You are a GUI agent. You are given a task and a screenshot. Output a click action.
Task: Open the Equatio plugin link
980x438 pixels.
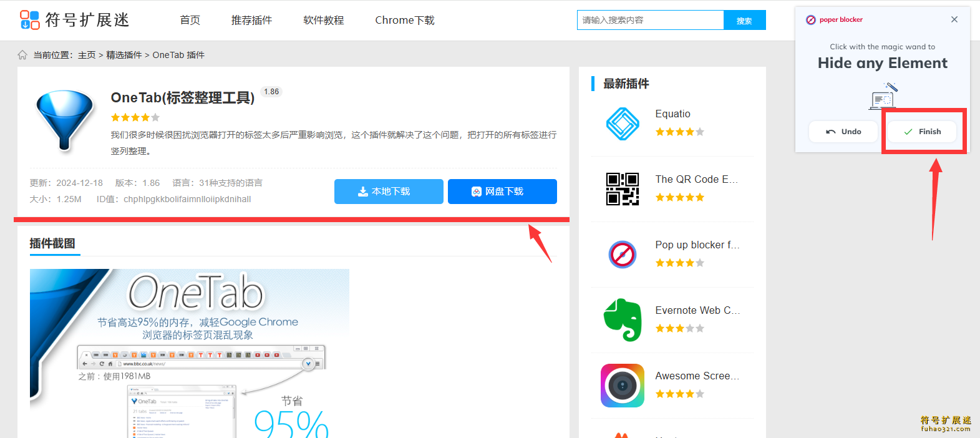[x=672, y=114]
